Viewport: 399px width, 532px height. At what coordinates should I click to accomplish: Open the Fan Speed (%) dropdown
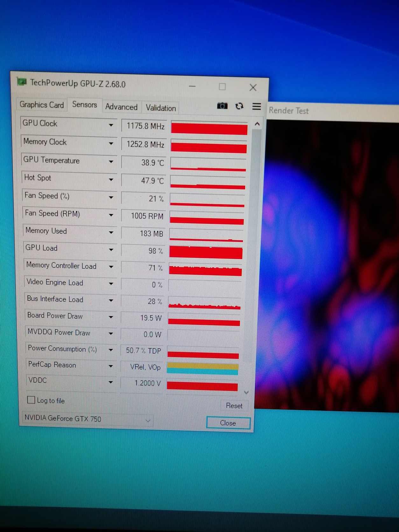[x=111, y=198]
